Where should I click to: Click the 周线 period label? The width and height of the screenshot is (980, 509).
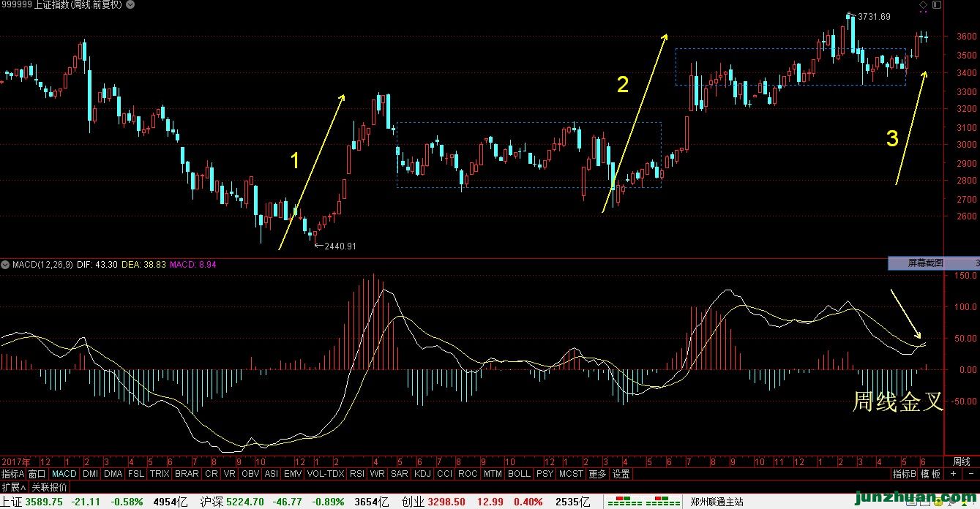click(x=961, y=461)
